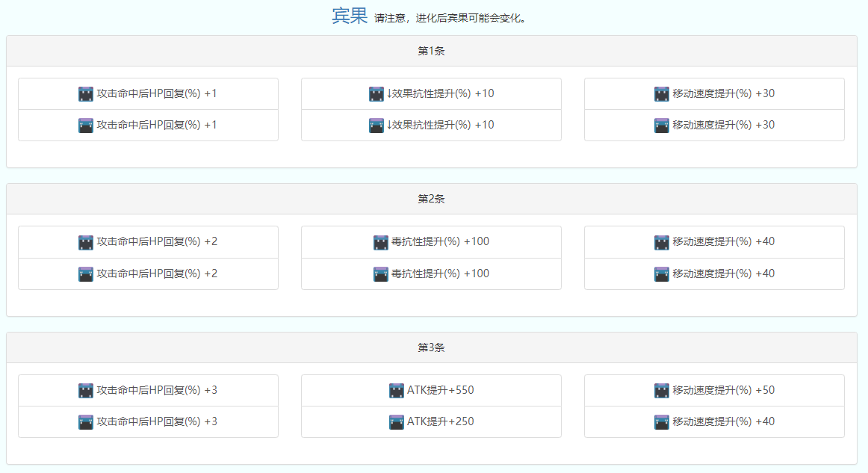Click the 移动速度提升(%) +50 text
This screenshot has height=473, width=868.
(x=723, y=390)
